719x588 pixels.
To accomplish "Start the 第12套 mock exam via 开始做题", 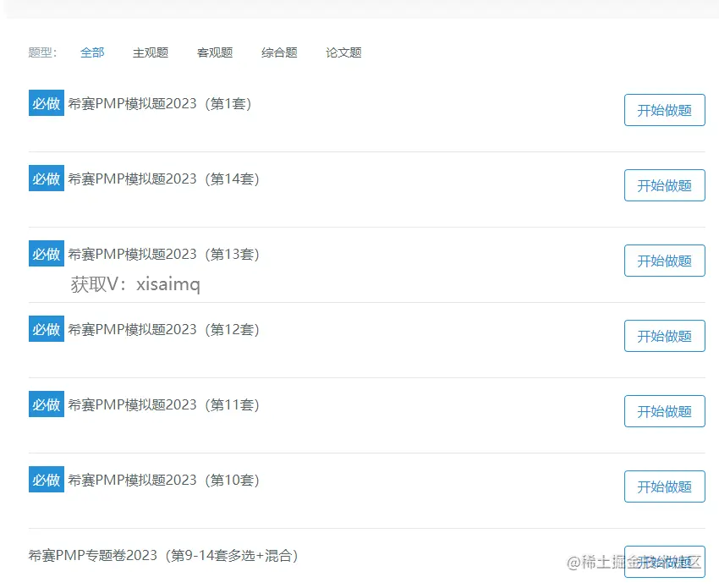I will (x=664, y=336).
